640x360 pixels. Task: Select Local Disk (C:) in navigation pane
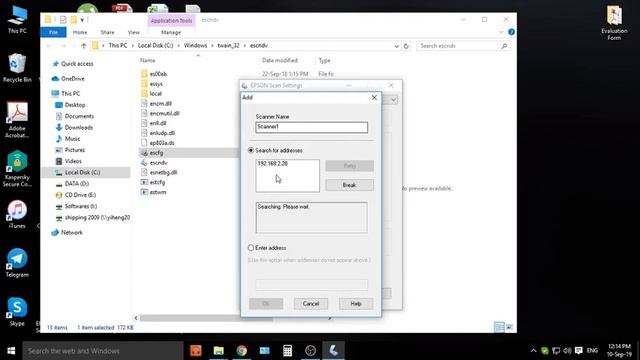click(82, 172)
